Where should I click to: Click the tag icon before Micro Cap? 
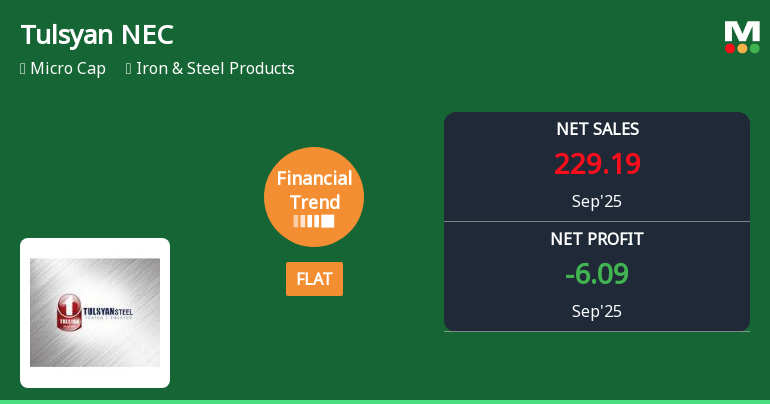point(23,69)
